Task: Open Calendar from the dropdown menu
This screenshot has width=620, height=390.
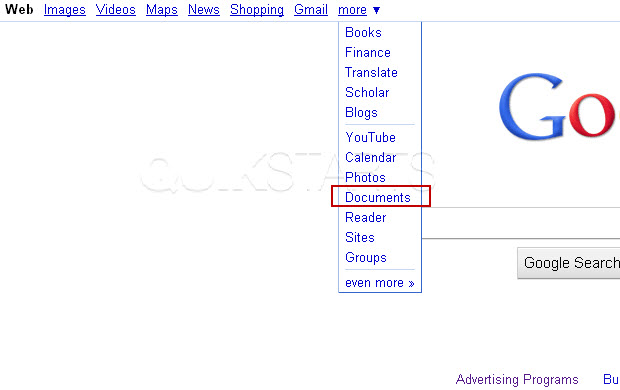Action: [x=370, y=157]
